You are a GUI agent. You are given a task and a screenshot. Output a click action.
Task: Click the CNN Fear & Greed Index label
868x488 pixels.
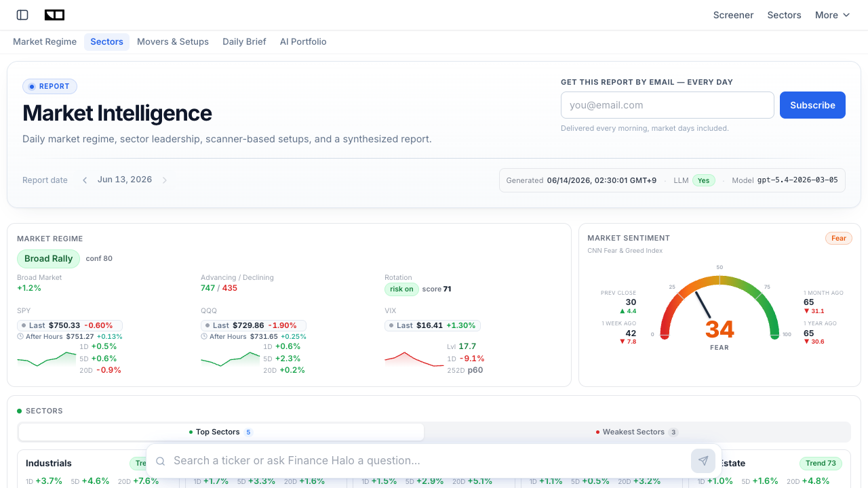pos(625,251)
